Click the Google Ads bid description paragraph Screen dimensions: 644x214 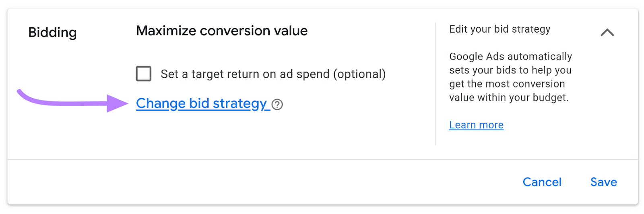pyautogui.click(x=510, y=77)
